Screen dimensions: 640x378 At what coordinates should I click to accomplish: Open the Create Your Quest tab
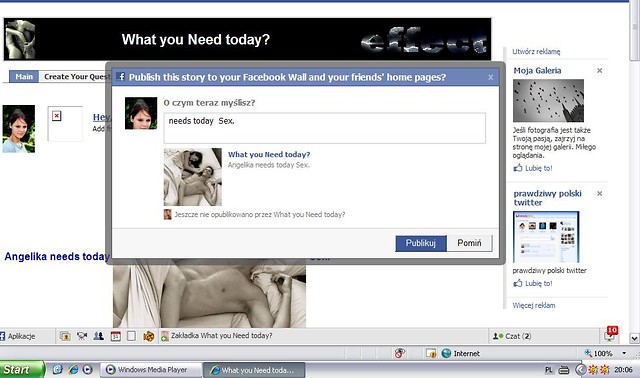[76, 76]
